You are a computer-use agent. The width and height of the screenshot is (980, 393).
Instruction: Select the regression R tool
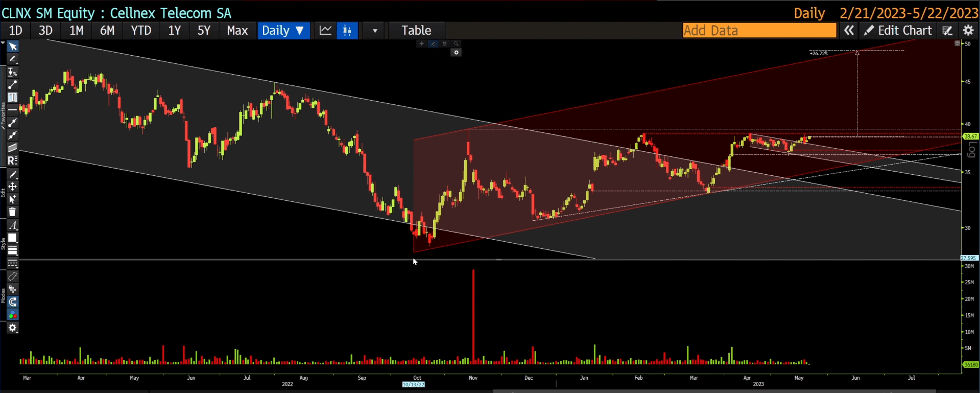click(13, 160)
